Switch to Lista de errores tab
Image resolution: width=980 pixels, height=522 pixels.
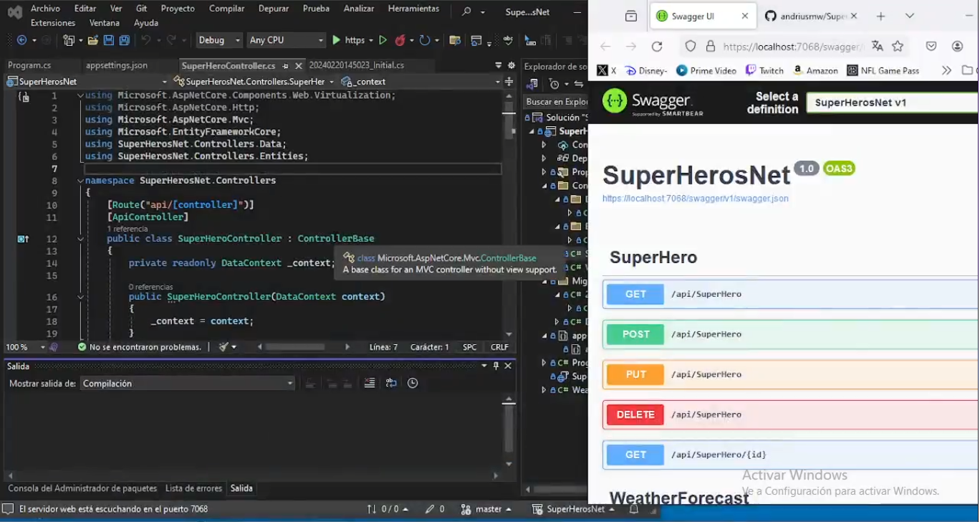tap(193, 488)
